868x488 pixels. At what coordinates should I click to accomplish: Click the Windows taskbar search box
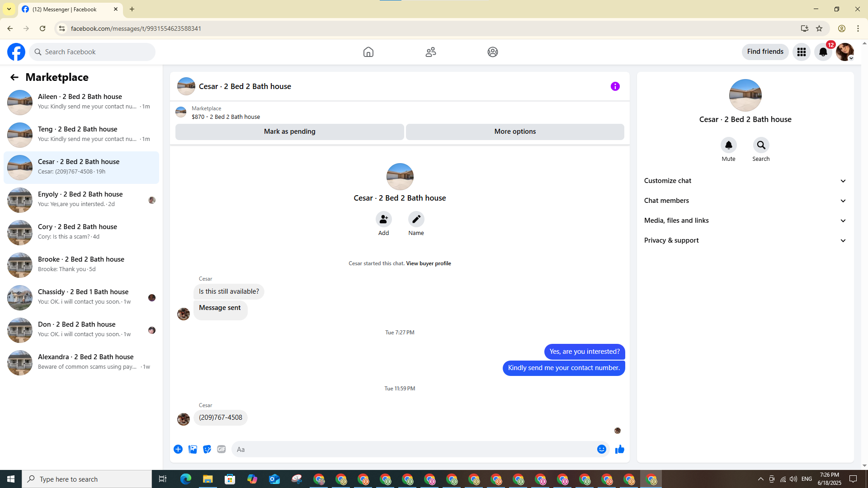(x=87, y=479)
